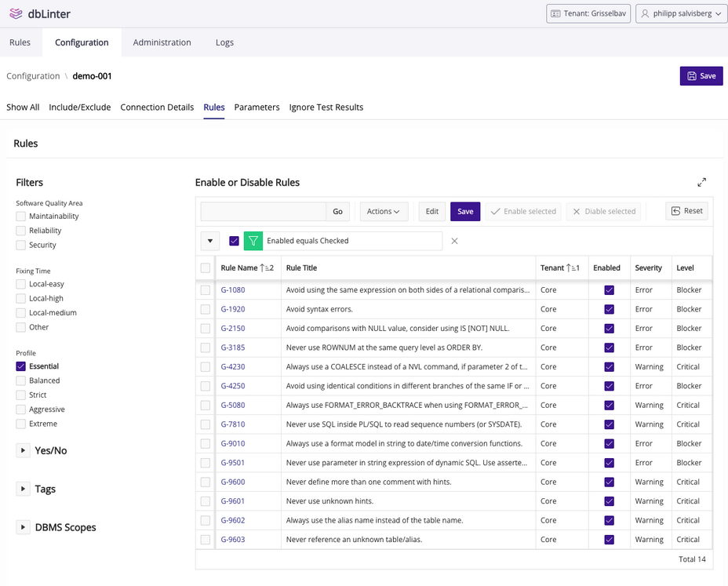Open the G-4230 rule link
Image resolution: width=728 pixels, height=586 pixels.
tap(233, 367)
